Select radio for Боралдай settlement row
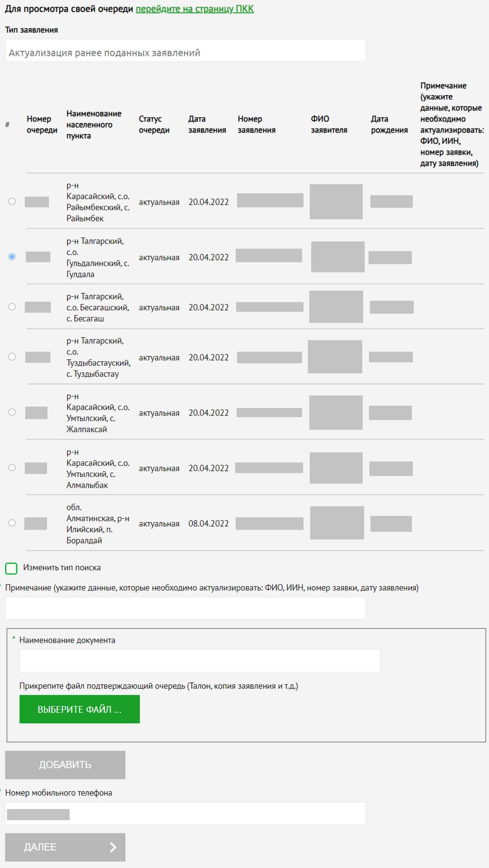The image size is (489, 868). (x=12, y=523)
